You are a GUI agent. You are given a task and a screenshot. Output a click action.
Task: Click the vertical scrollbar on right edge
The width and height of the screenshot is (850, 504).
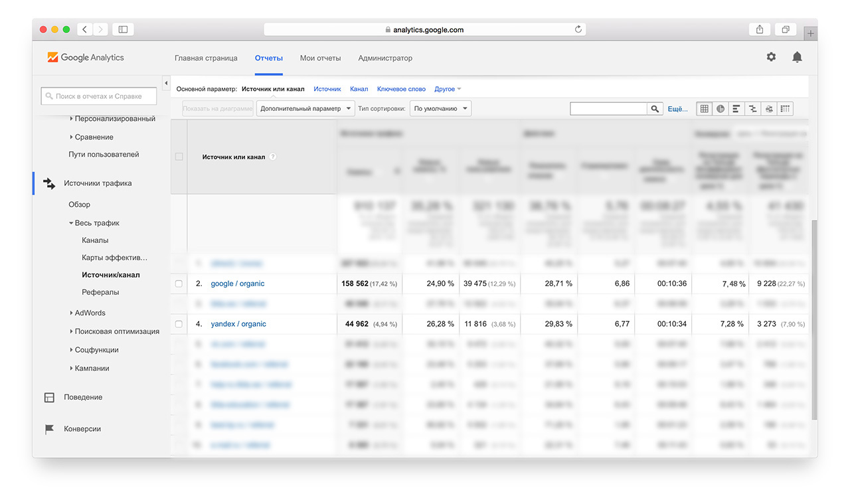(814, 319)
